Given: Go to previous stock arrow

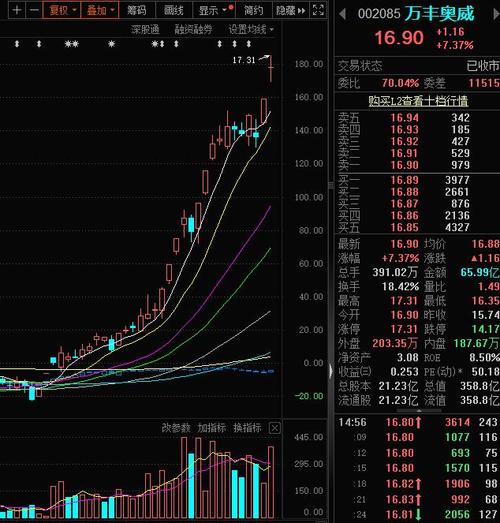Looking at the screenshot, I should [342, 14].
